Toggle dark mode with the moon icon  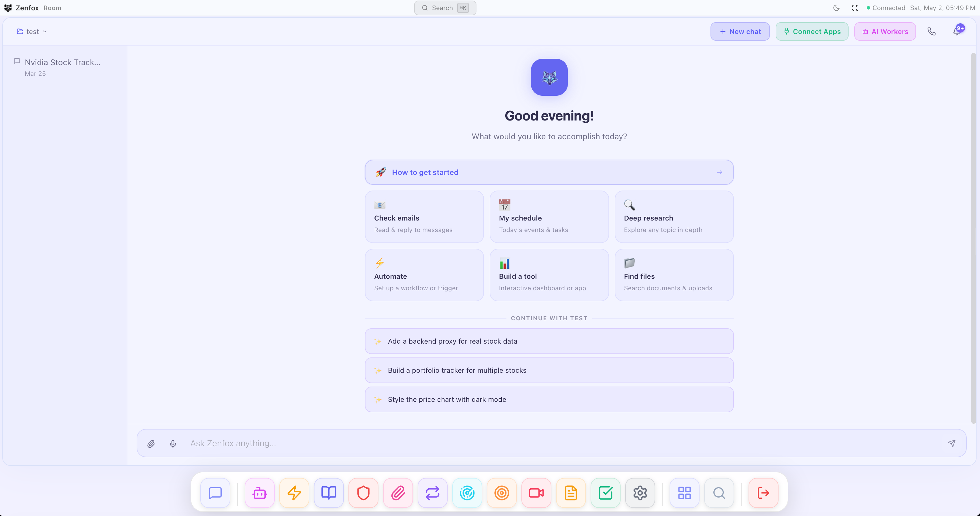836,7
